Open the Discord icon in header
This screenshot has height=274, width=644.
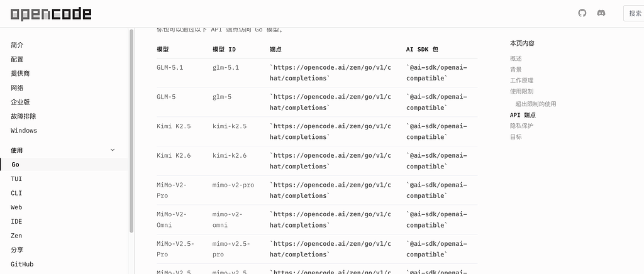coord(601,13)
